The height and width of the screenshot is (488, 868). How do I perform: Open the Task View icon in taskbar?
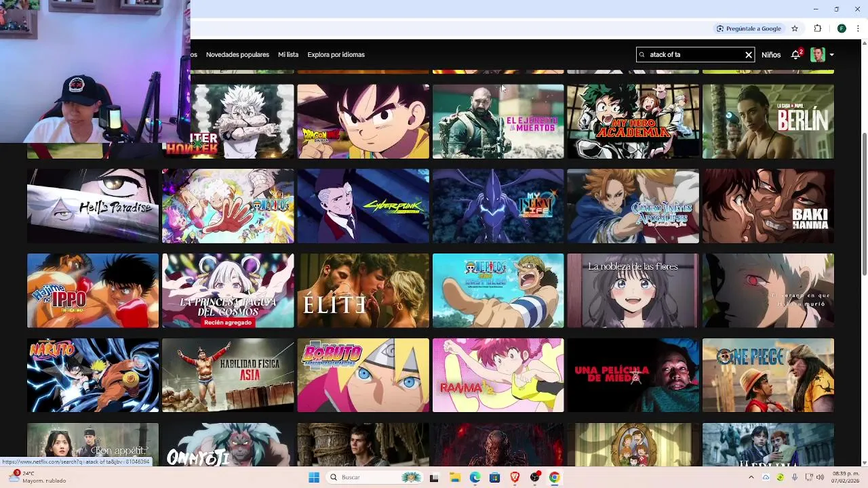[434, 477]
